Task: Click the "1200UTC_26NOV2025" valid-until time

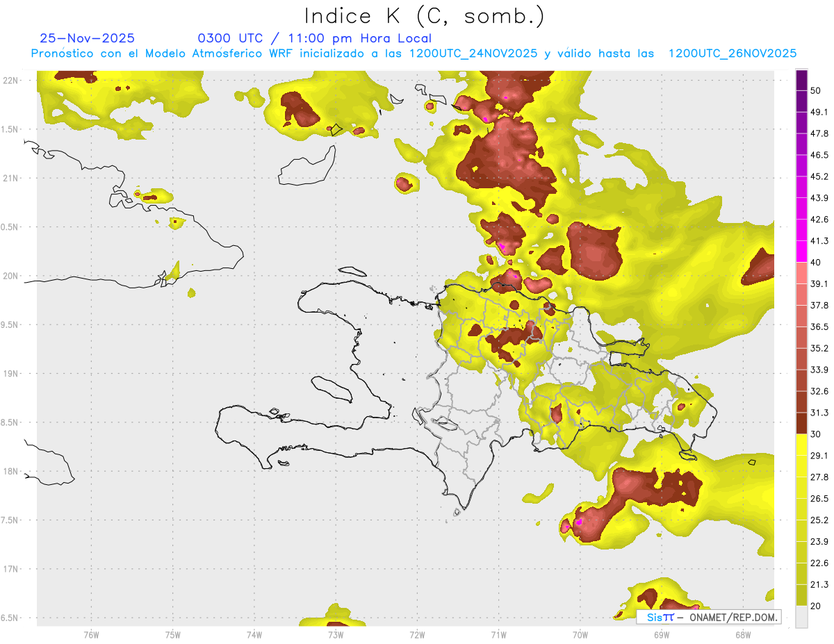Action: (x=733, y=53)
